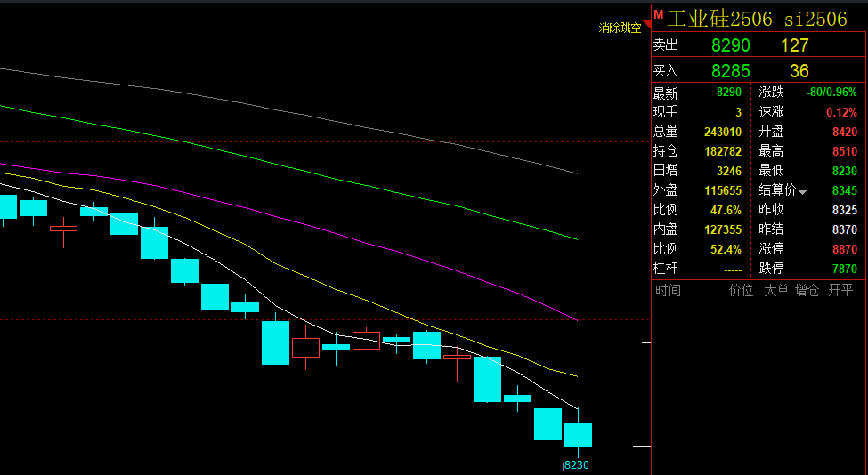This screenshot has height=475, width=868.
Task: Click the 结算价 value 8345
Action: coord(845,190)
